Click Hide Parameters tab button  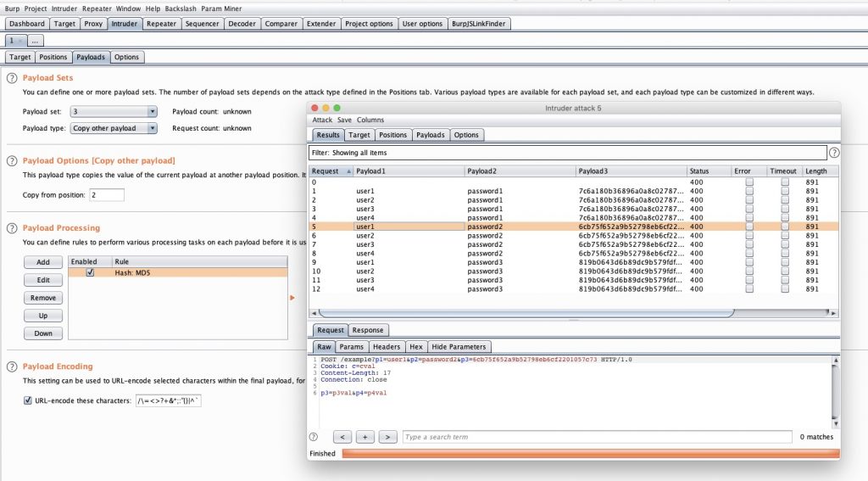[x=459, y=347]
